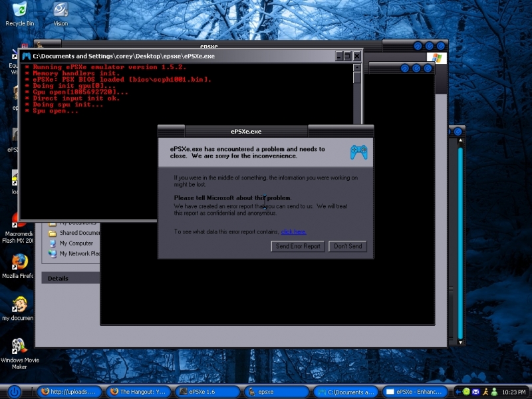Go to My Computer in Explorer sidebar
Image resolution: width=532 pixels, height=399 pixels.
click(71, 243)
